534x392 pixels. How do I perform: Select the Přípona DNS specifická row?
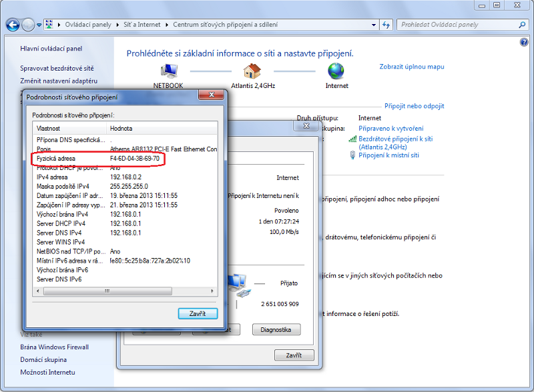click(x=125, y=140)
